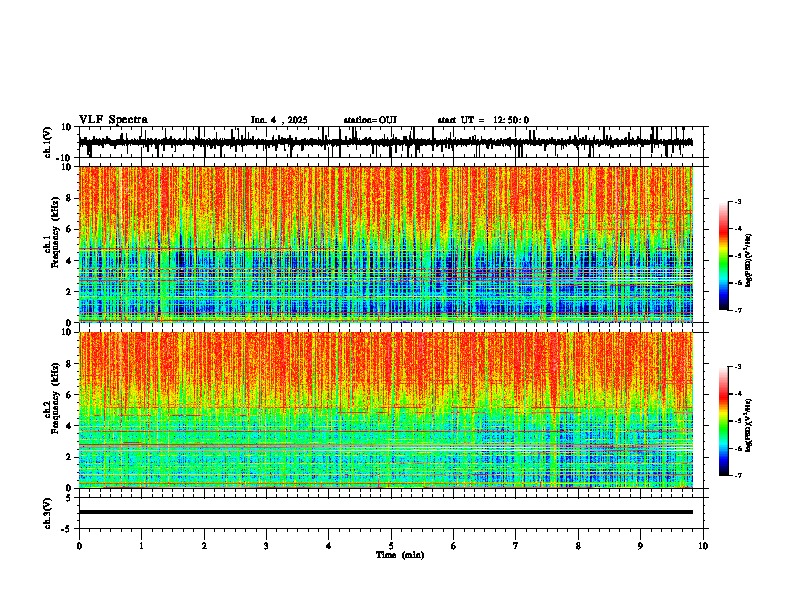Select the ch.2 colorbar log(PSD) unit label
The width and height of the screenshot is (792, 612).
coord(749,425)
